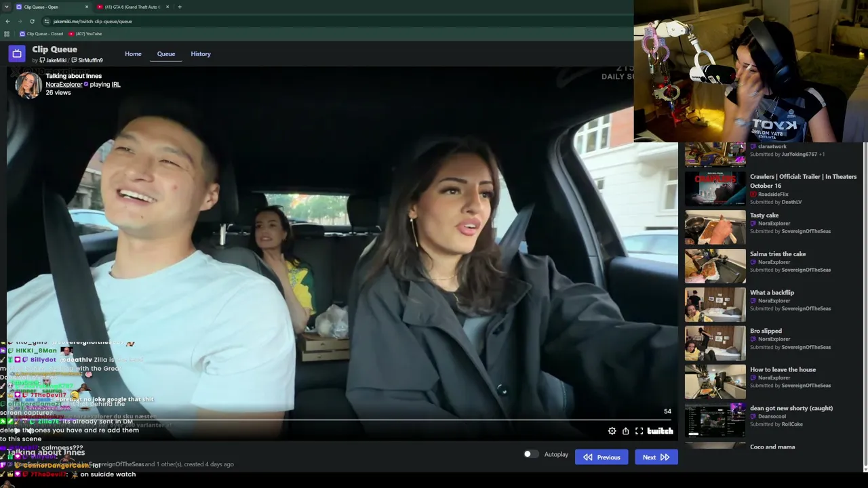Click the queue list scrollbar
The height and width of the screenshot is (488, 868).
click(865, 305)
